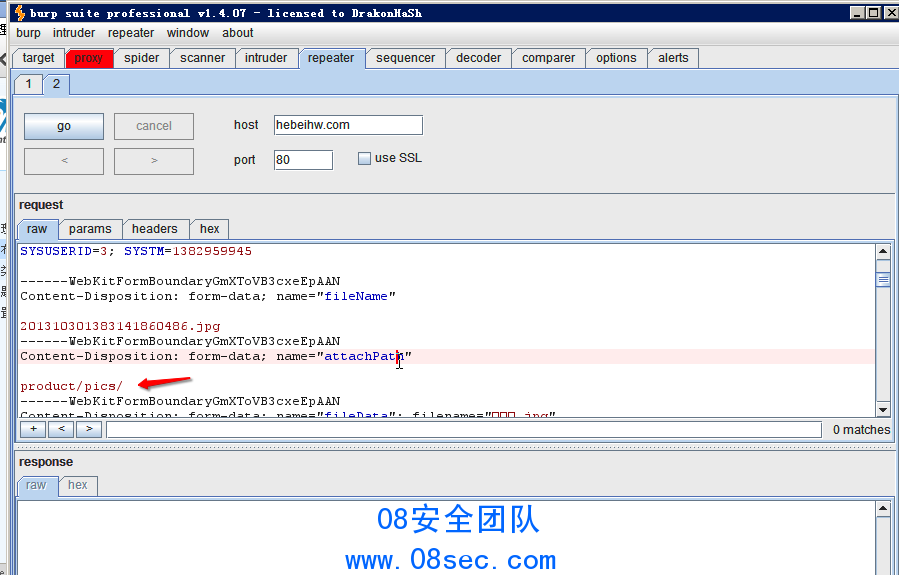The image size is (899, 575).
Task: Click the previous request history button
Action: [64, 161]
